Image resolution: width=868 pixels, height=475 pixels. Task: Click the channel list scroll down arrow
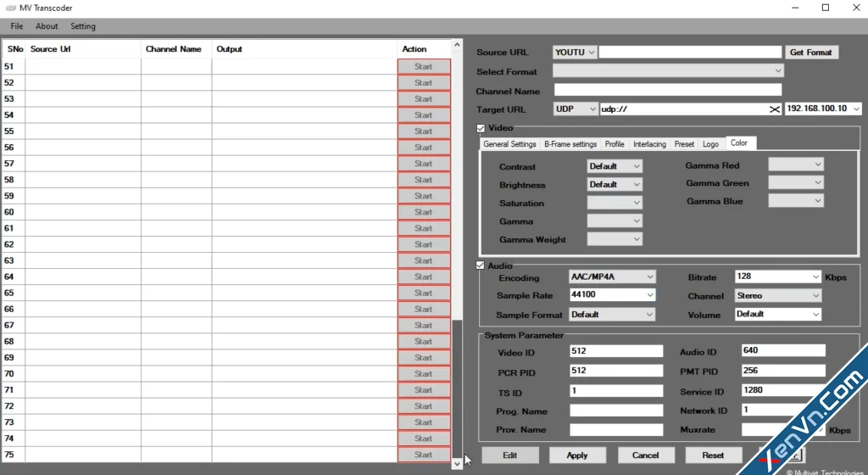click(x=457, y=464)
